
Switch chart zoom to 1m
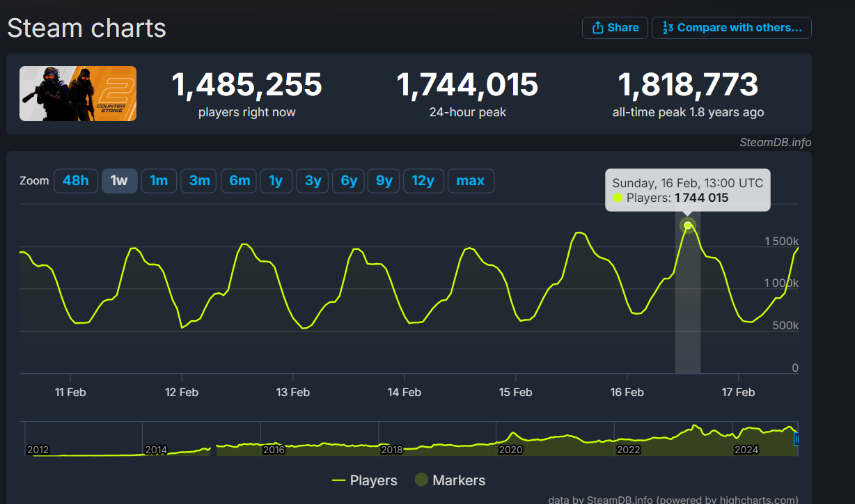click(159, 181)
